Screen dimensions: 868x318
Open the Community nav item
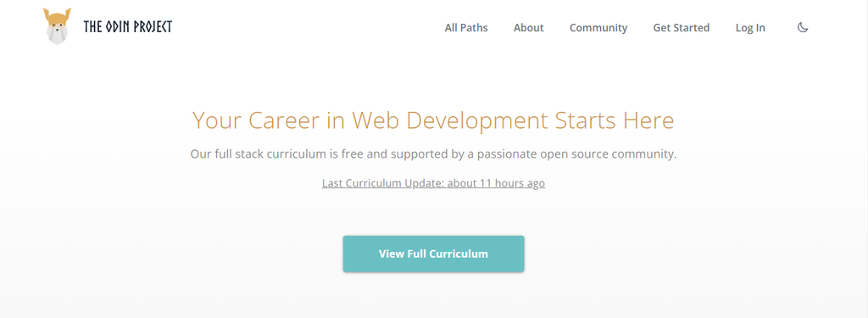pyautogui.click(x=598, y=28)
